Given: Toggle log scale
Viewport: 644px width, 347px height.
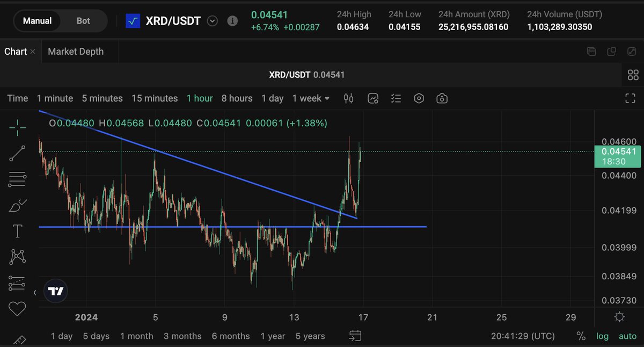Looking at the screenshot, I should [x=602, y=336].
